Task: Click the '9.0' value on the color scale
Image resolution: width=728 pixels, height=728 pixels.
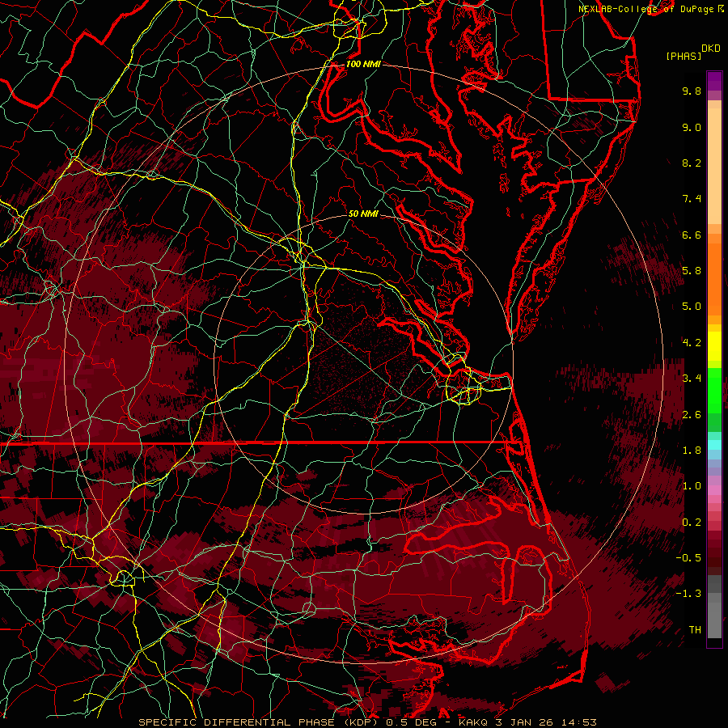Action: [x=692, y=127]
